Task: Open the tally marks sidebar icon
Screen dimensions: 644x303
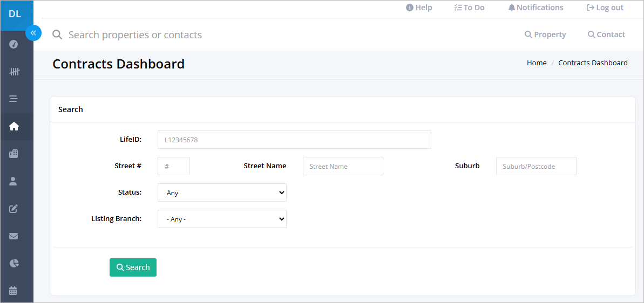Action: pos(15,72)
